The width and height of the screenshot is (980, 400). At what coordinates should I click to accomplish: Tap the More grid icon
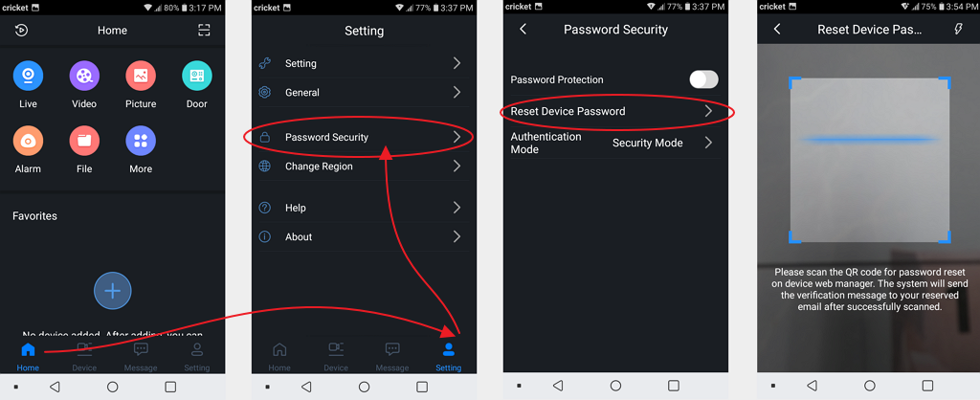(x=141, y=141)
